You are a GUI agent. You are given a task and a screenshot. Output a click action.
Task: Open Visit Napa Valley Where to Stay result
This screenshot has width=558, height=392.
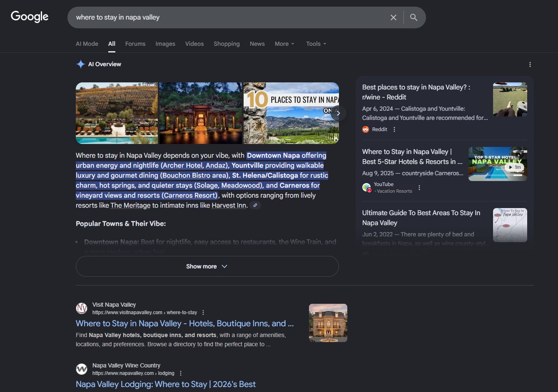point(184,323)
